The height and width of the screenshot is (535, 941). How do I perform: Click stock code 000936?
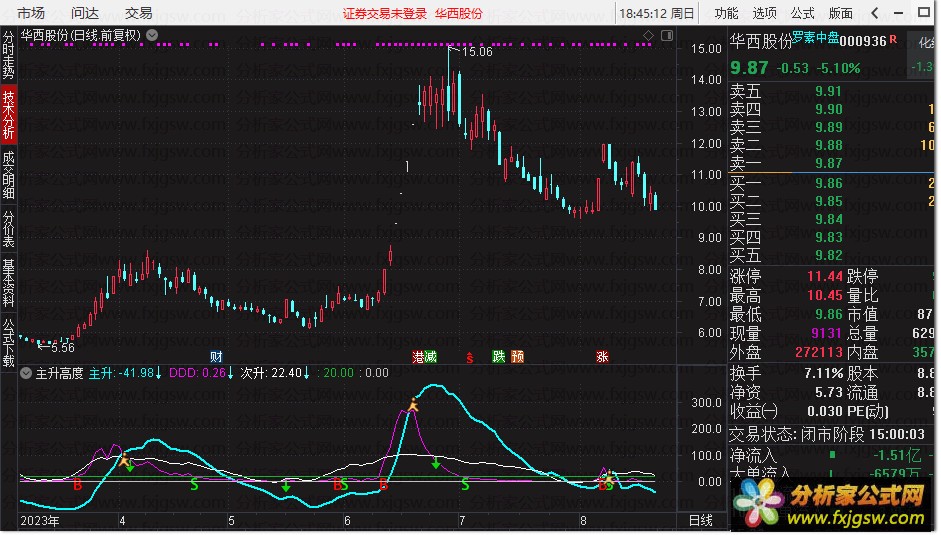pos(863,41)
